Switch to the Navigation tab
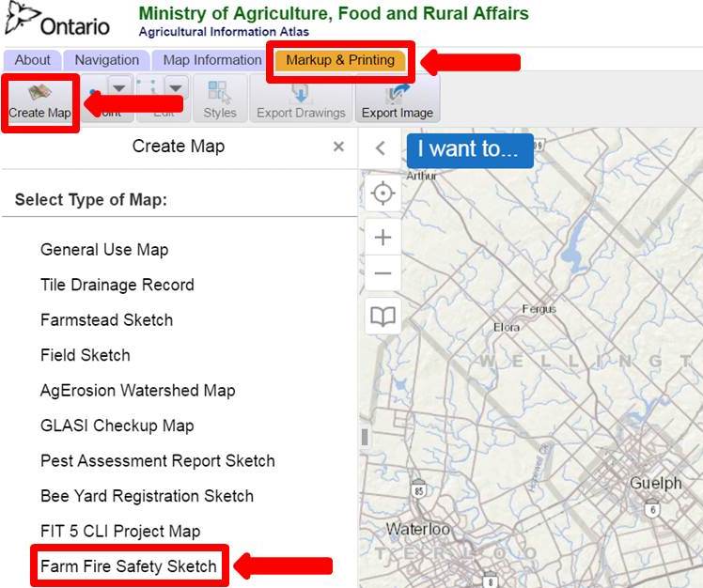 (107, 60)
